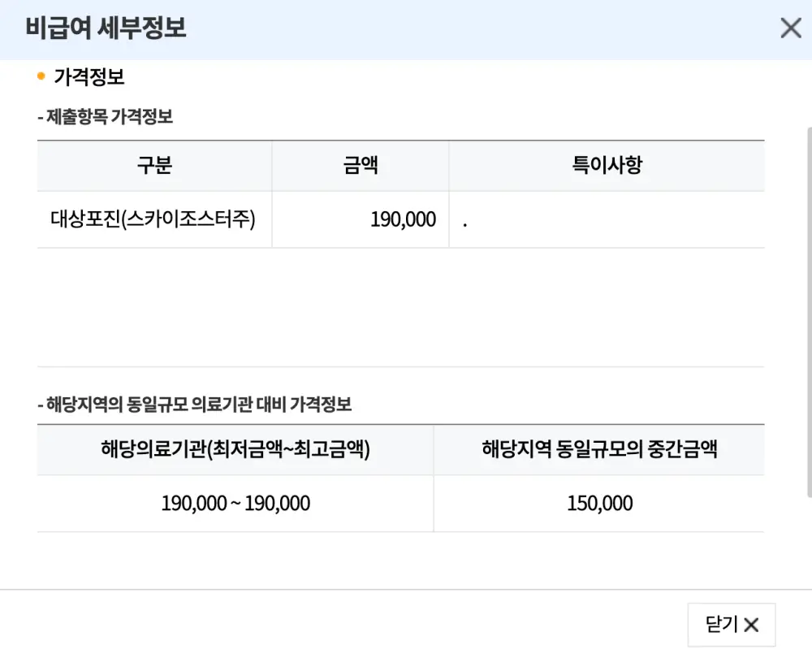
Task: Click the 해당의료기관(최저금액~최고금액) header cell
Action: tap(235, 450)
